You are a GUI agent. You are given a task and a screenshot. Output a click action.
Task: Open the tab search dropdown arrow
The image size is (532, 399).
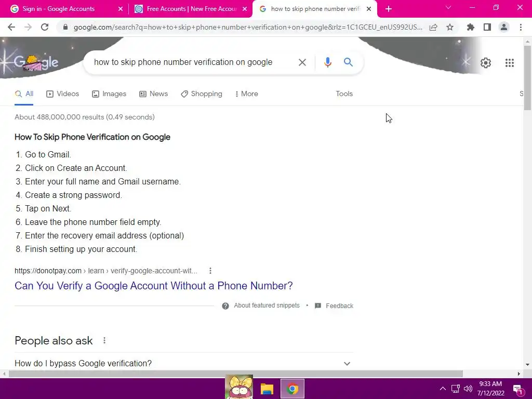[x=448, y=7]
